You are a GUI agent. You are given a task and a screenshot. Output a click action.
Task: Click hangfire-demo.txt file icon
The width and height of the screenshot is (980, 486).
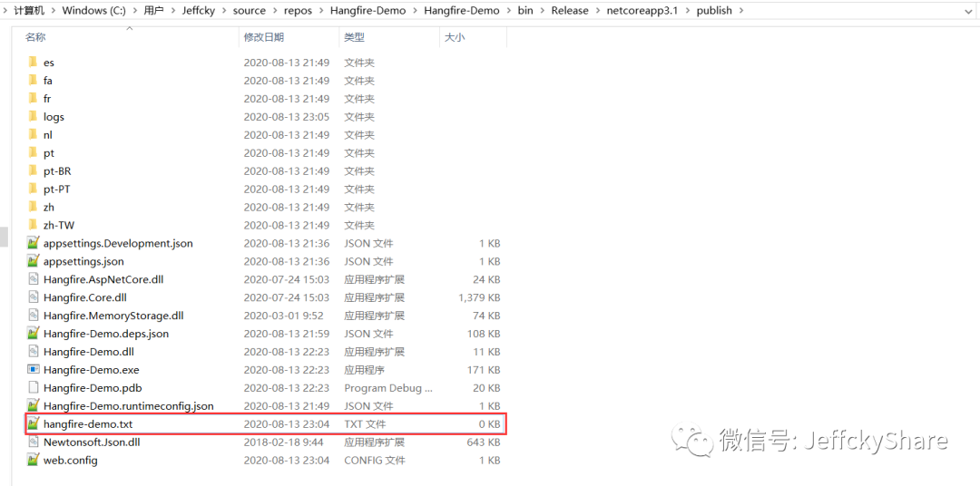[34, 424]
